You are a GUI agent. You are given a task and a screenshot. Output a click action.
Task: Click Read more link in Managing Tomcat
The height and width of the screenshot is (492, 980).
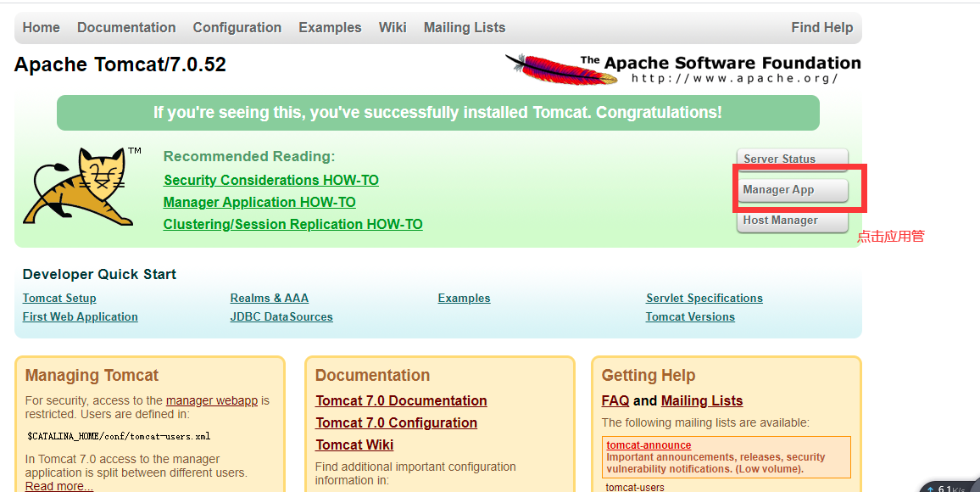[x=58, y=486]
